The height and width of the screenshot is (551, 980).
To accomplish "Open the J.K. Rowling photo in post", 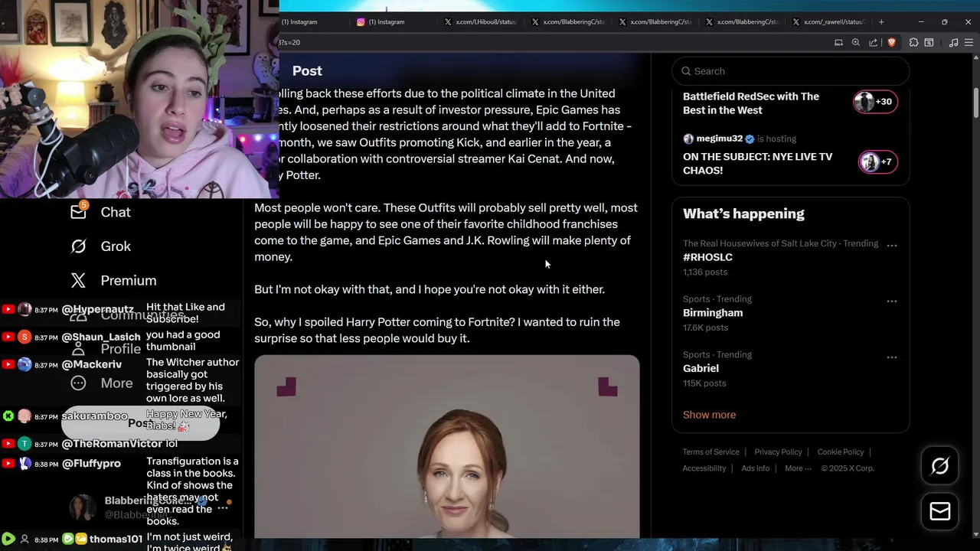I will (447, 446).
